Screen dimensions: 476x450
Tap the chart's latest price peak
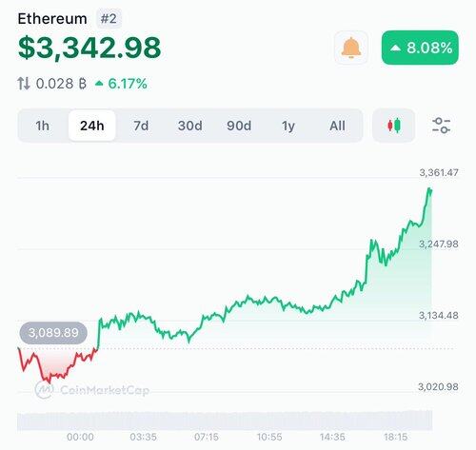pos(429,189)
